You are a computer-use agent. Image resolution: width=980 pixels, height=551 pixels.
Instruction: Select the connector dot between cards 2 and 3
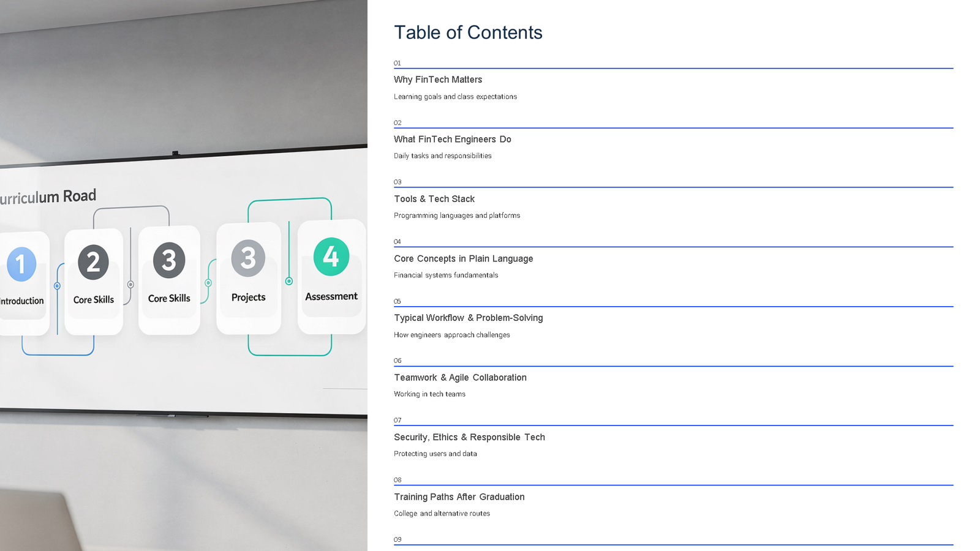(130, 283)
